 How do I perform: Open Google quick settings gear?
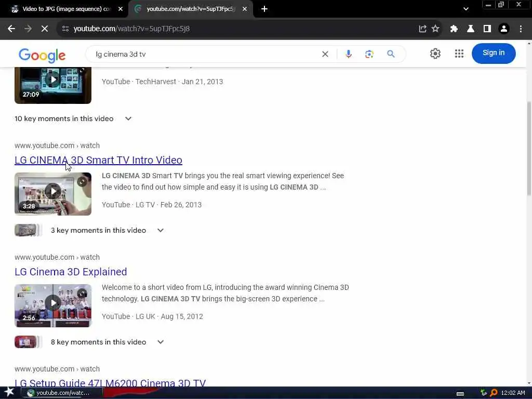pyautogui.click(x=435, y=54)
